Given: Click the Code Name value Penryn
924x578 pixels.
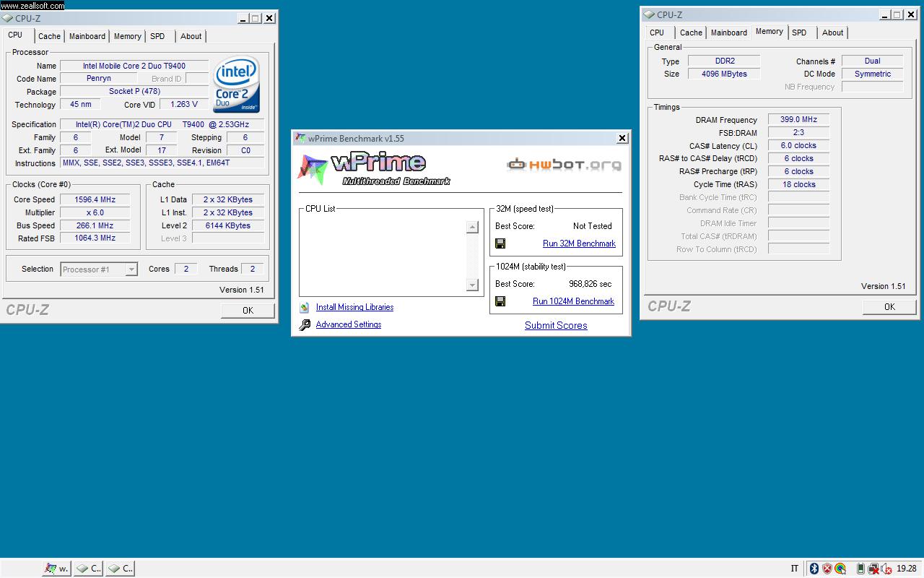Looking at the screenshot, I should coord(98,78).
